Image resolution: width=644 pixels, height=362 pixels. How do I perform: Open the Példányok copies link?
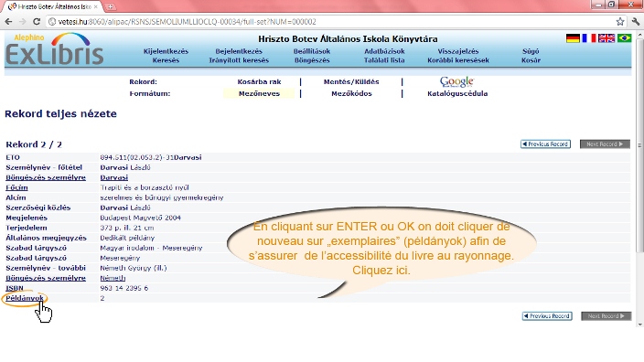pyautogui.click(x=24, y=298)
